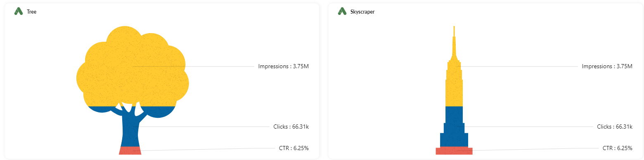644x160 pixels.
Task: Select the Tree chart's Clicks : 66.31k label
Action: (291, 127)
